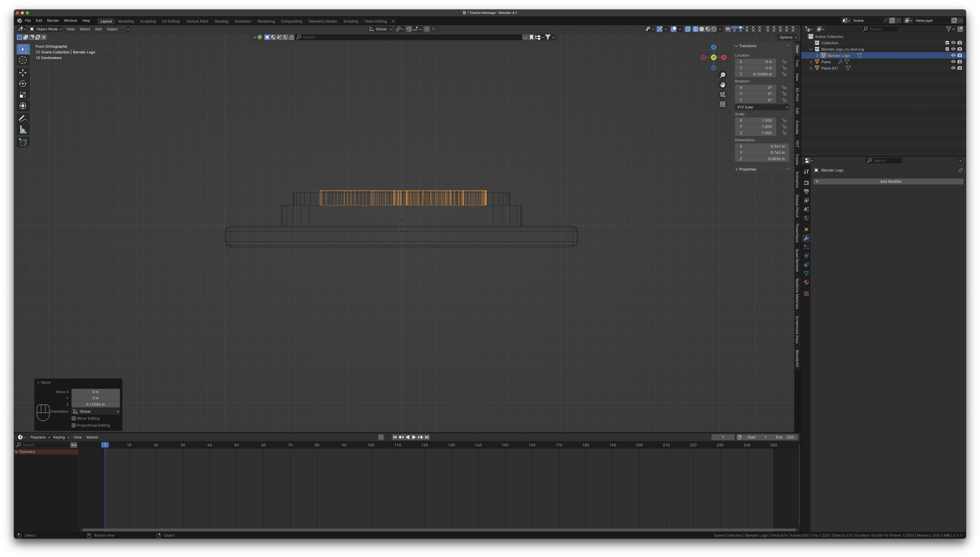Click the red X axis on navigation gizmo
The height and width of the screenshot is (557, 980).
[724, 57]
